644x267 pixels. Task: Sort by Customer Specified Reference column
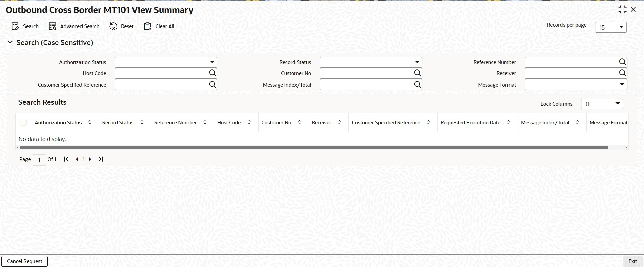point(428,123)
